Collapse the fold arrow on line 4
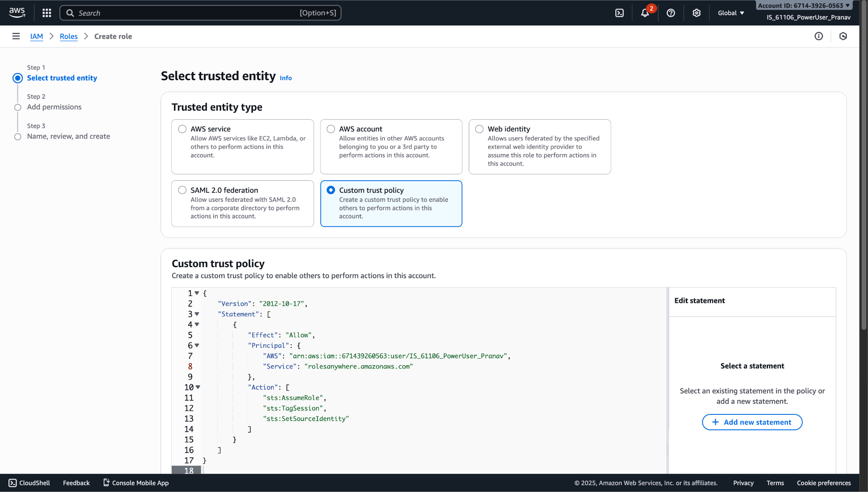Viewport: 868px width, 492px height. pos(197,324)
